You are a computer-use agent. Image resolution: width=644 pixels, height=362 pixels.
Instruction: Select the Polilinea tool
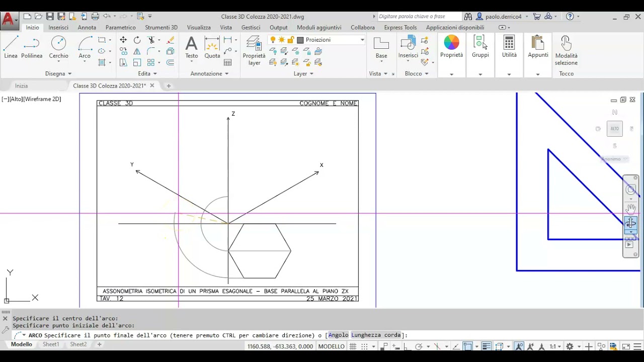(x=32, y=47)
